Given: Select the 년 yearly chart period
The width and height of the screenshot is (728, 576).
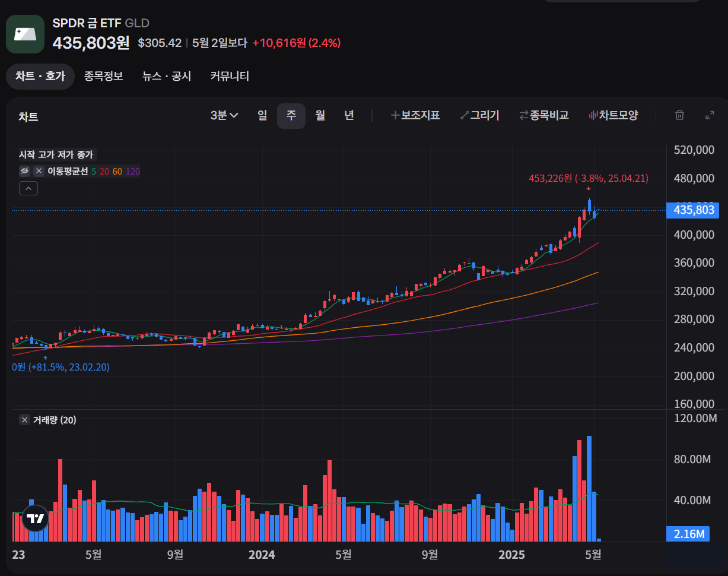Looking at the screenshot, I should click(349, 115).
